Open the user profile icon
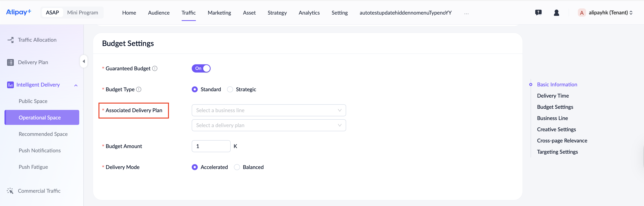This screenshot has width=644, height=206. (x=556, y=13)
